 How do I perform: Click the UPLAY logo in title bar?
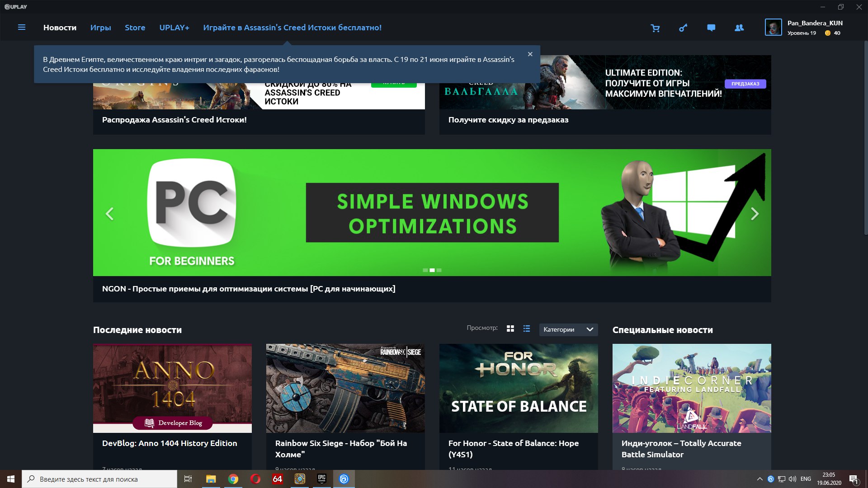pyautogui.click(x=16, y=7)
